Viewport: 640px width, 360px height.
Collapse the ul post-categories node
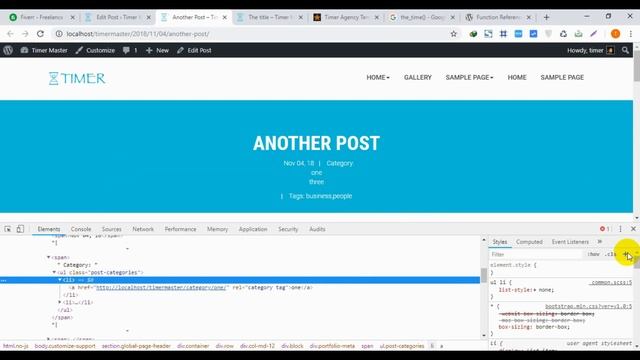pyautogui.click(x=54, y=272)
